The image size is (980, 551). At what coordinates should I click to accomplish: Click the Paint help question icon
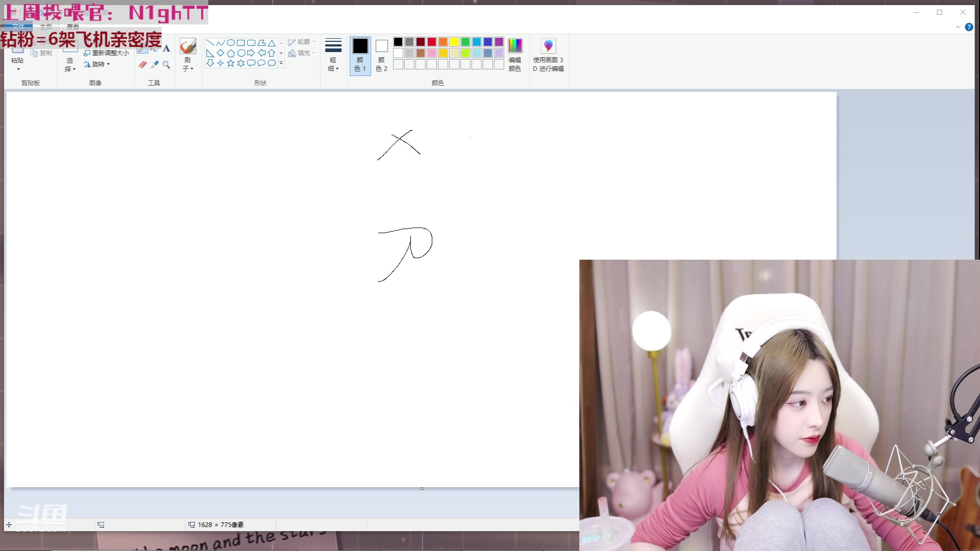coord(969,27)
